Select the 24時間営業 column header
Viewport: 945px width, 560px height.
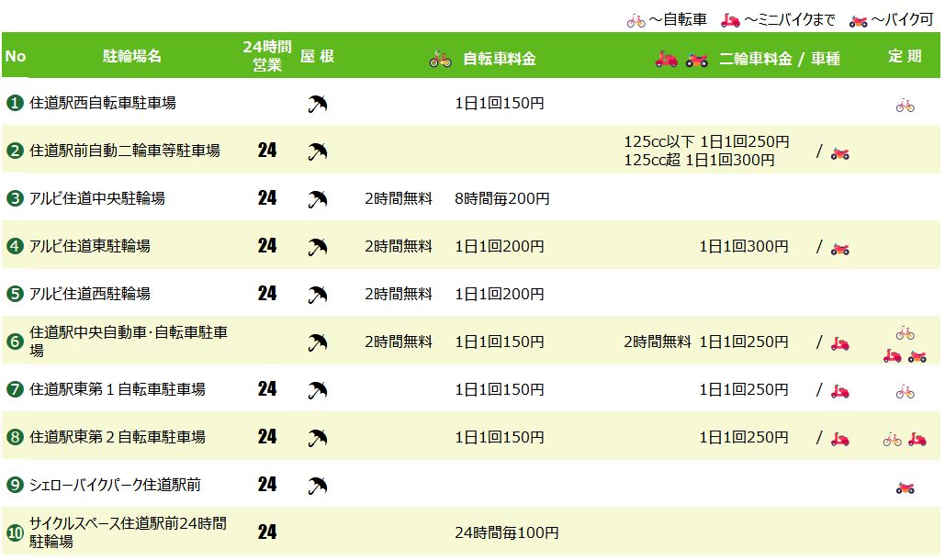click(x=267, y=55)
